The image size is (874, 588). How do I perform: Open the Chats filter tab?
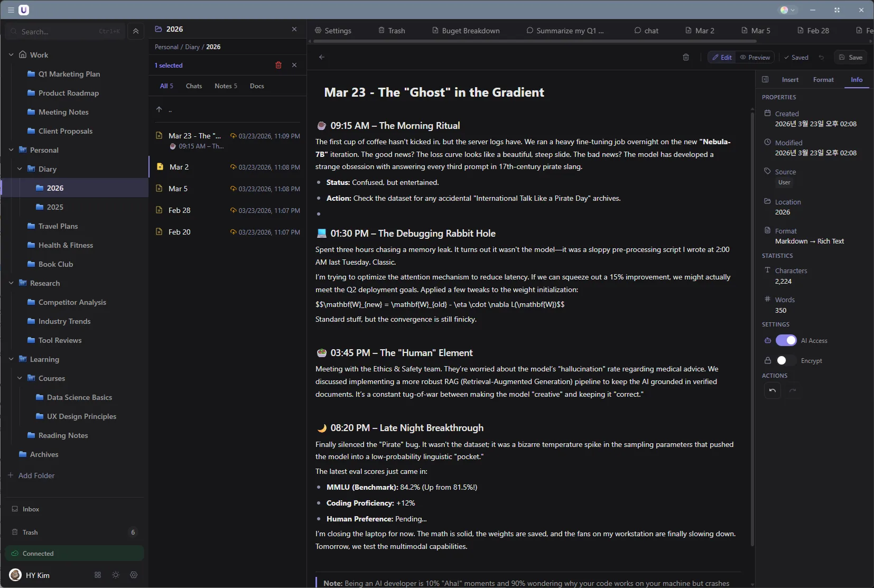pos(193,86)
